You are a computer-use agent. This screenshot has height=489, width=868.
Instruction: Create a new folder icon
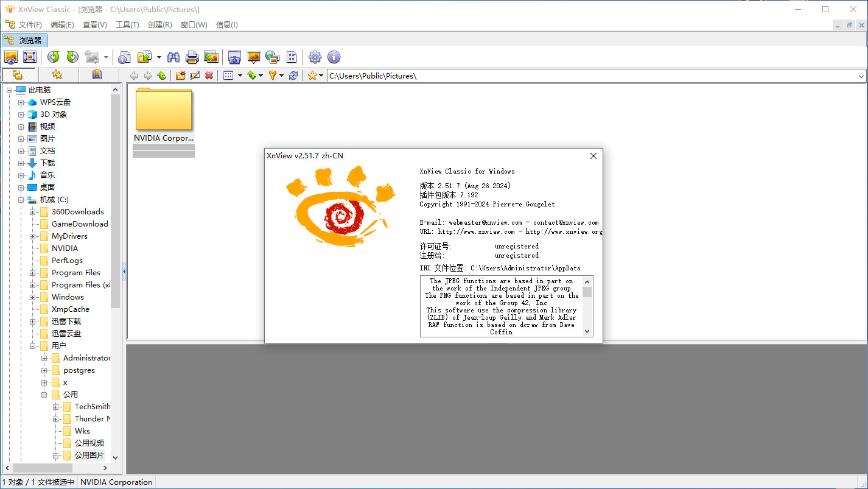(181, 76)
